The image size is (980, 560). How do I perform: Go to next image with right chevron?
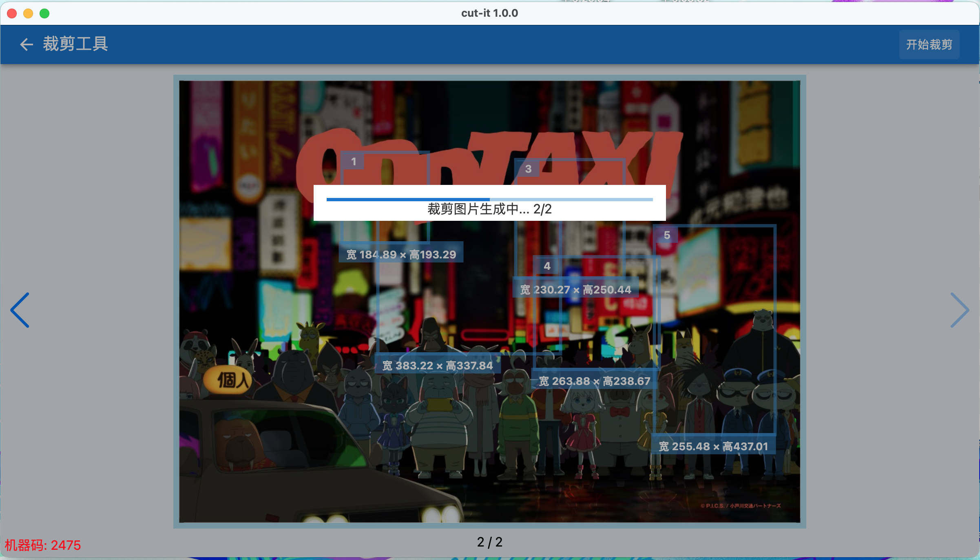(959, 310)
